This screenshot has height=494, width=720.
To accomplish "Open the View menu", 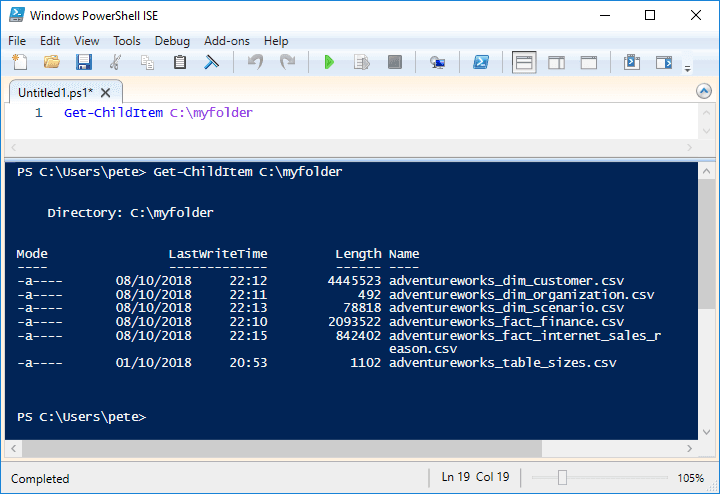I will pos(86,41).
